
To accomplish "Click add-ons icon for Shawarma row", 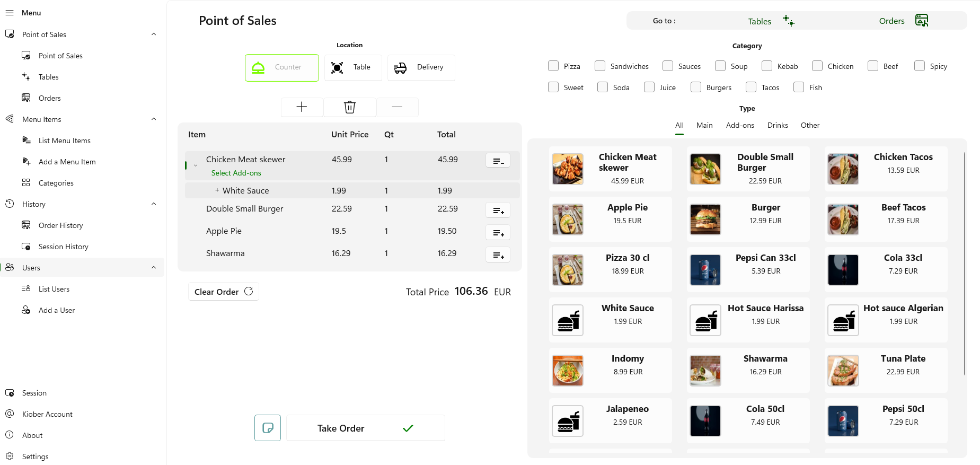I will click(x=498, y=255).
